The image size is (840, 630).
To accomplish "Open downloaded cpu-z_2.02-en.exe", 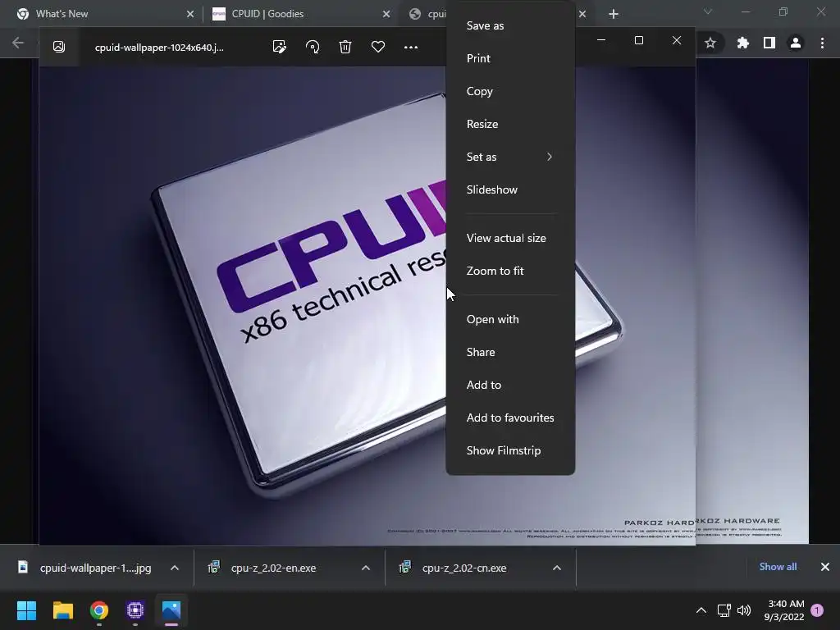I will point(273,568).
